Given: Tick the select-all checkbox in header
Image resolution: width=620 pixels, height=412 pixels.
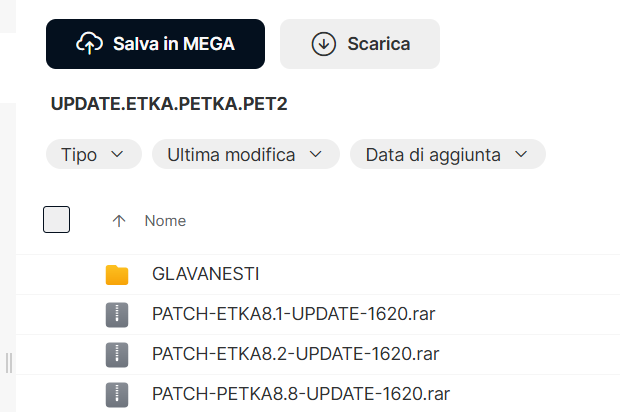Looking at the screenshot, I should pos(56,220).
